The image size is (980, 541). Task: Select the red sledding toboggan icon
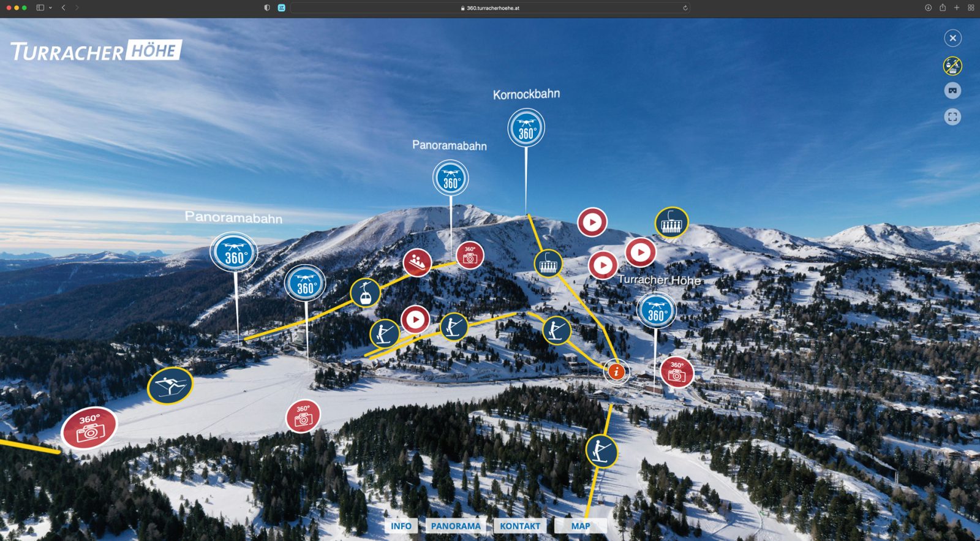click(x=417, y=263)
